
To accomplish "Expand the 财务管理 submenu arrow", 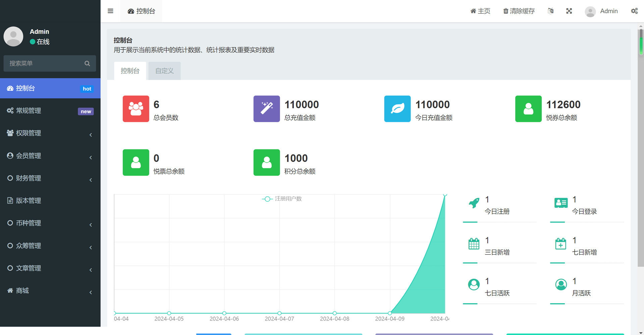I will click(x=91, y=180).
